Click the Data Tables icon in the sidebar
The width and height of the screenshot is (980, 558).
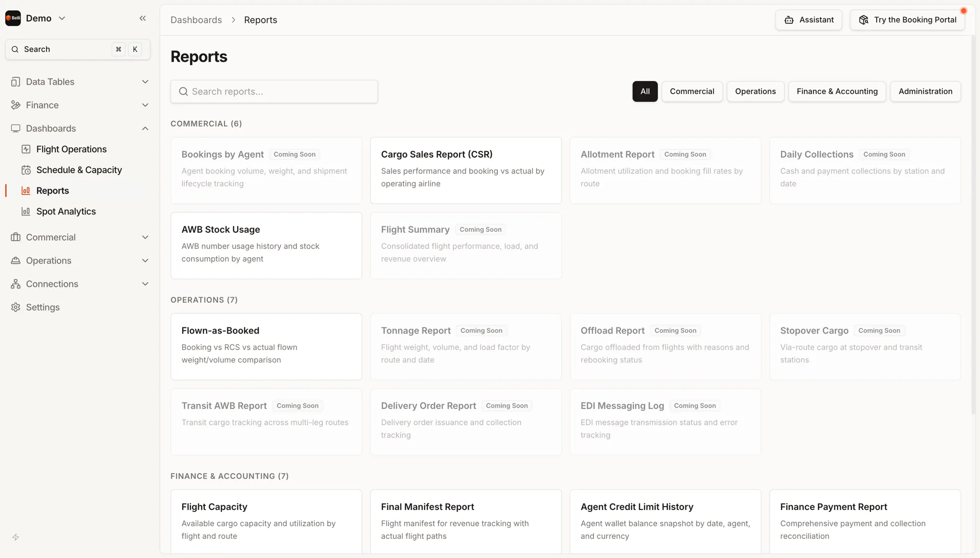(16, 82)
